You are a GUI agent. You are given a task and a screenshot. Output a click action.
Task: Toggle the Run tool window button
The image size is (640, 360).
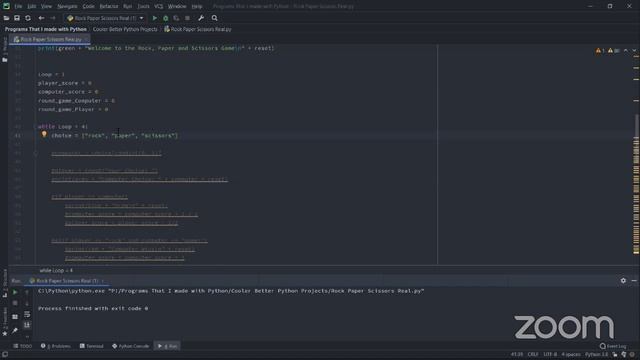(167, 346)
